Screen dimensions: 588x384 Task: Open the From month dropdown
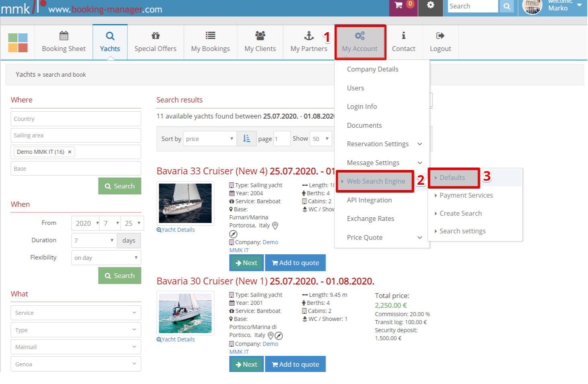[x=111, y=223]
